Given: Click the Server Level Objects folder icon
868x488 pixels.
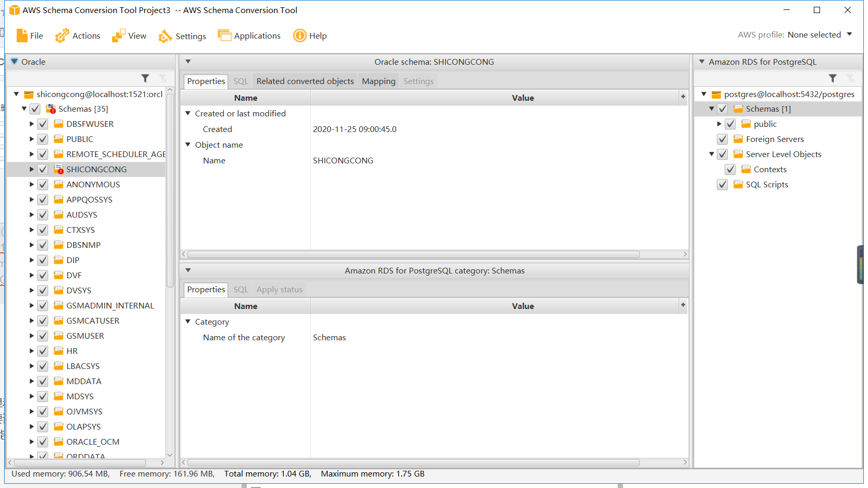Looking at the screenshot, I should (x=738, y=154).
